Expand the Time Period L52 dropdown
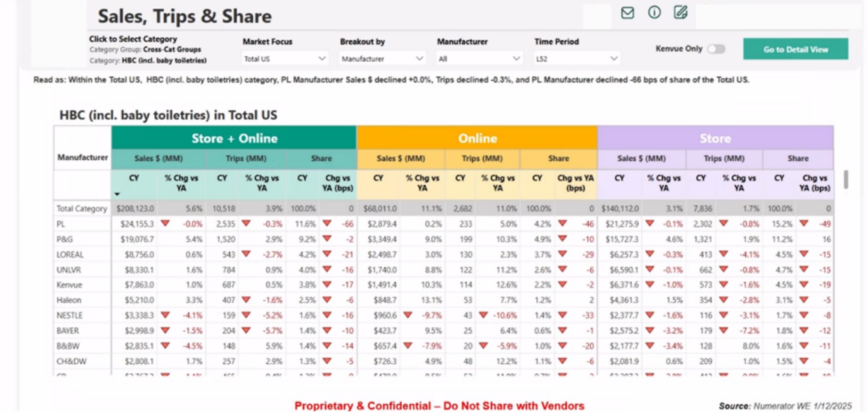Viewport: 868px width, 413px height. tap(576, 59)
